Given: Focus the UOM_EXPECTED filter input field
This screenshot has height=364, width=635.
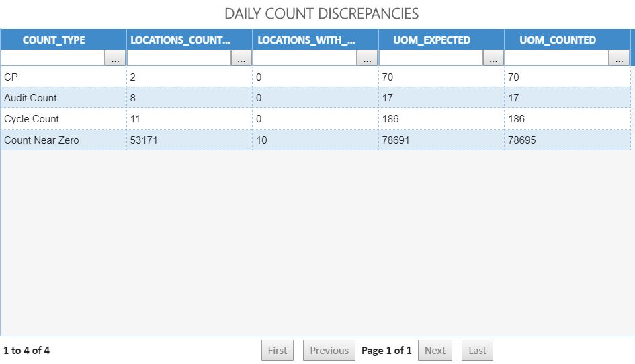Looking at the screenshot, I should (431, 59).
